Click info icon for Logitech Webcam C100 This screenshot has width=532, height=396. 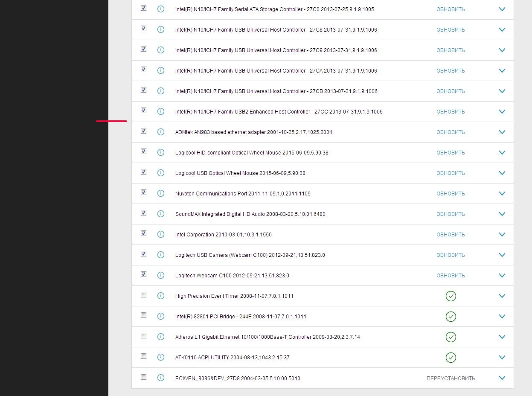(161, 275)
